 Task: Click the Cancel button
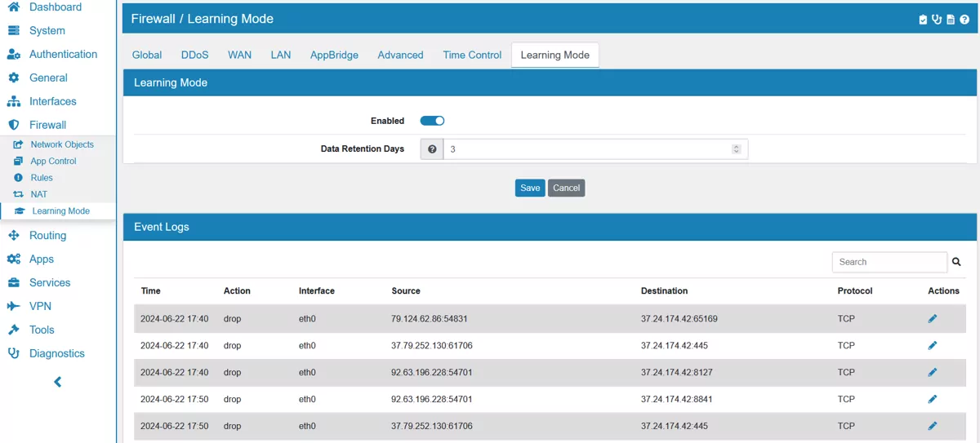[x=566, y=188]
